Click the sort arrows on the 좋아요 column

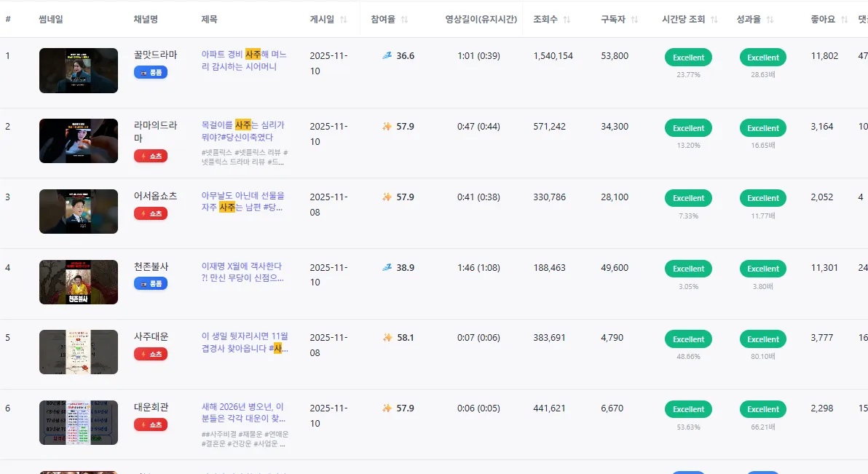[x=844, y=20]
